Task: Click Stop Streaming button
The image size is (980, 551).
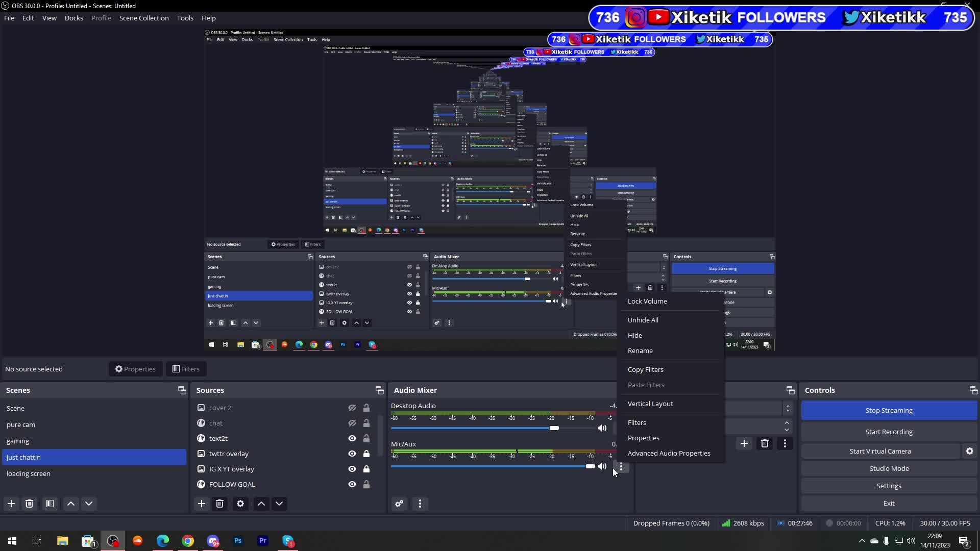Action: (x=889, y=410)
